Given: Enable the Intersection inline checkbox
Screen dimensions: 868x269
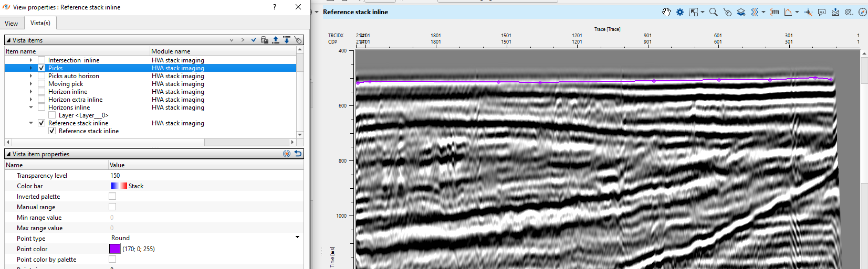Looking at the screenshot, I should point(41,60).
